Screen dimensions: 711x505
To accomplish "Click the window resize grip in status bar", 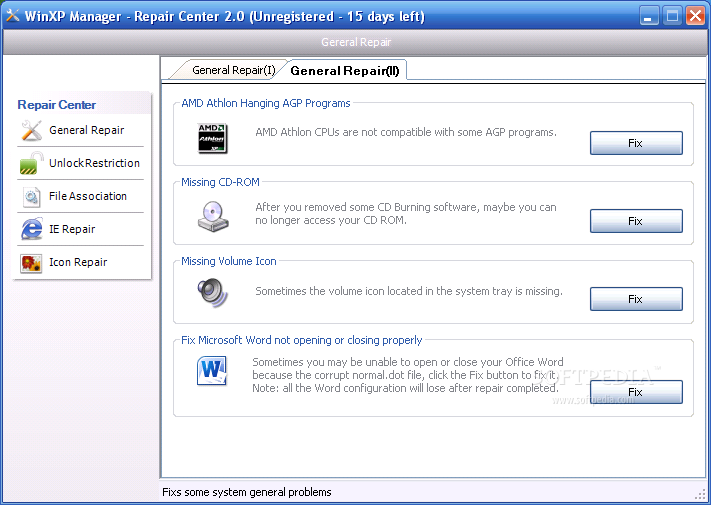I will coord(701,494).
